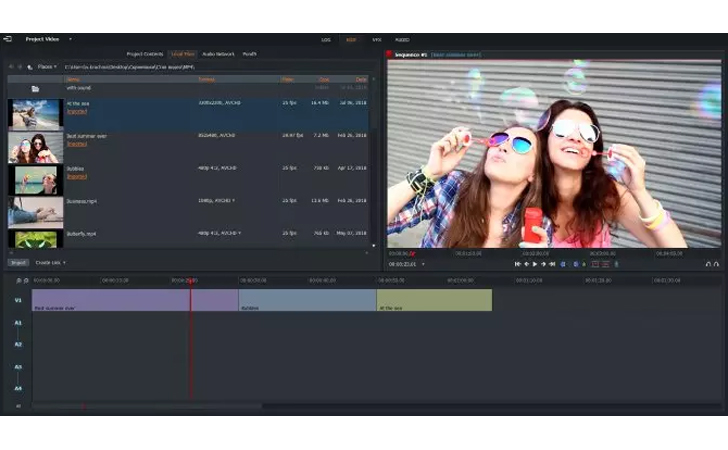Click the Imported link under Bubbles
The image size is (728, 450).
[x=77, y=176]
